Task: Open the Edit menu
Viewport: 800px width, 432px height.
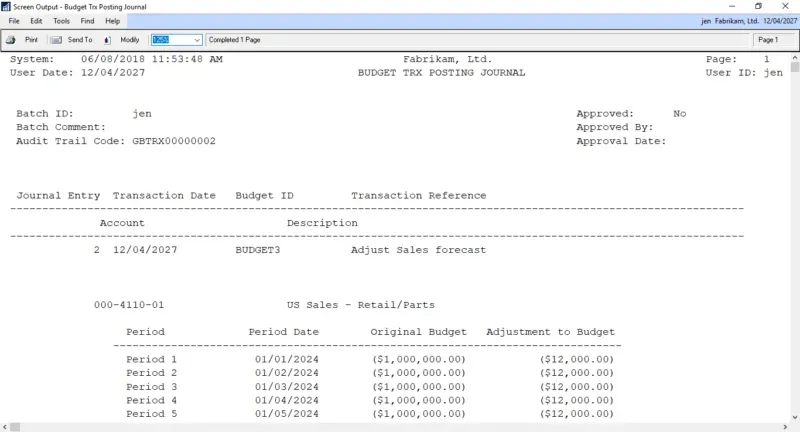Action: pos(36,21)
